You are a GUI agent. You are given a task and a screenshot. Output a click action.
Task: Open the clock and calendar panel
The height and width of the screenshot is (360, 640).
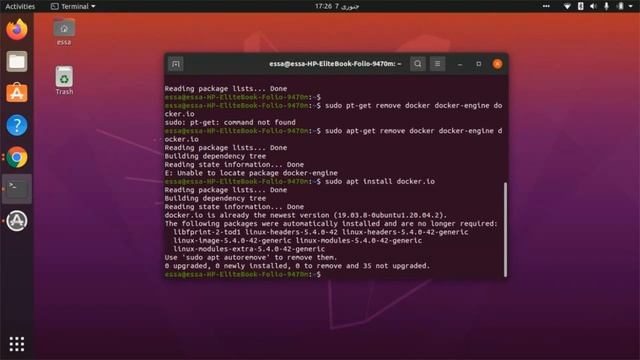(337, 6)
